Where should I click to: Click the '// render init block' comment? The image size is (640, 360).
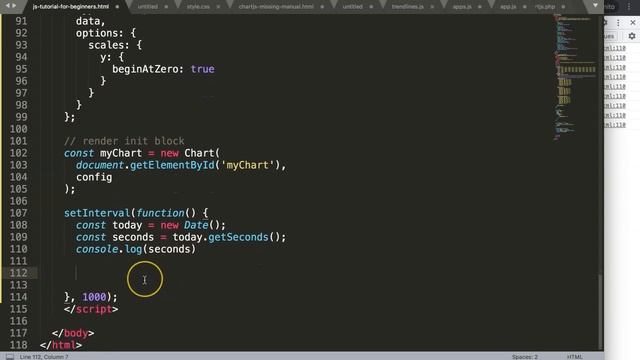pos(124,141)
